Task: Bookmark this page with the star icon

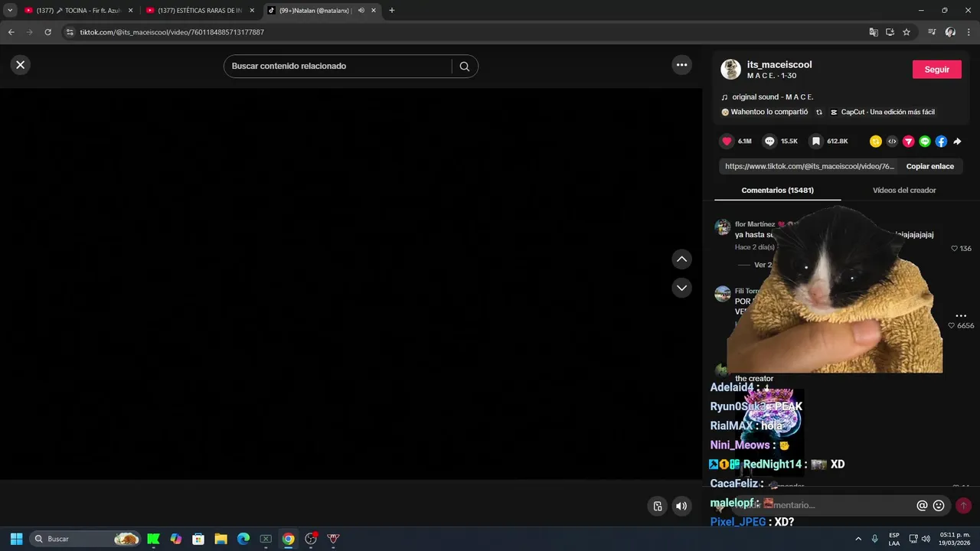Action: pos(906,32)
